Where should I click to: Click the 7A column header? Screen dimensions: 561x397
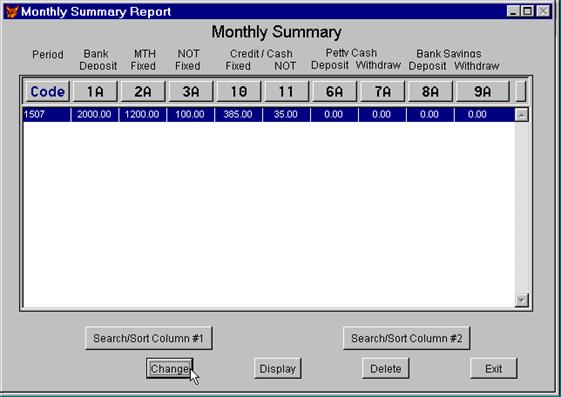[382, 92]
